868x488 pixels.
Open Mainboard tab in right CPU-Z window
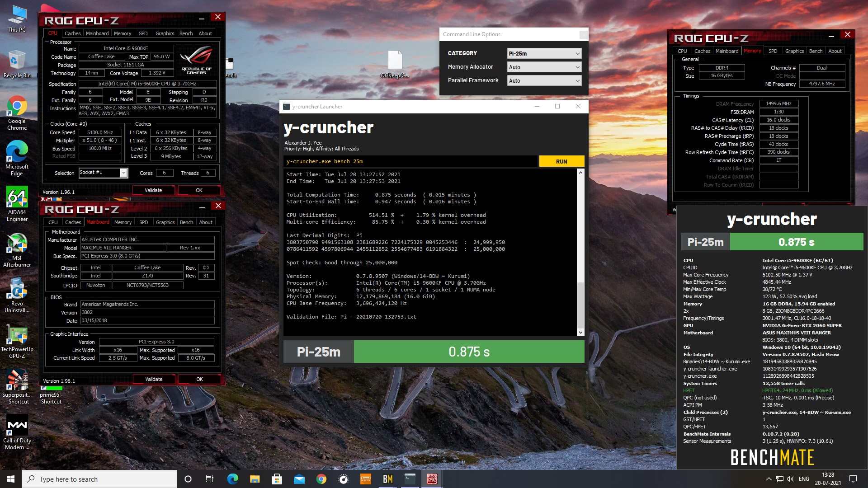(727, 51)
